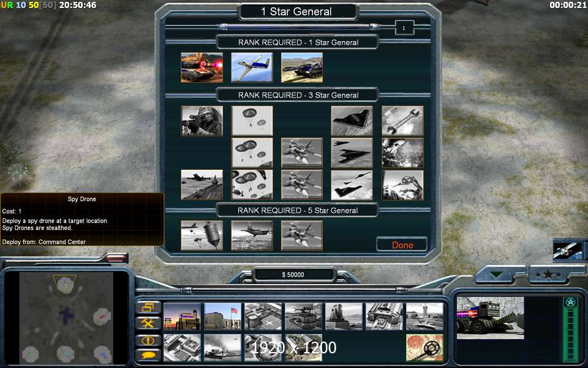
Task: Click the general experience progress bar
Action: [298, 26]
